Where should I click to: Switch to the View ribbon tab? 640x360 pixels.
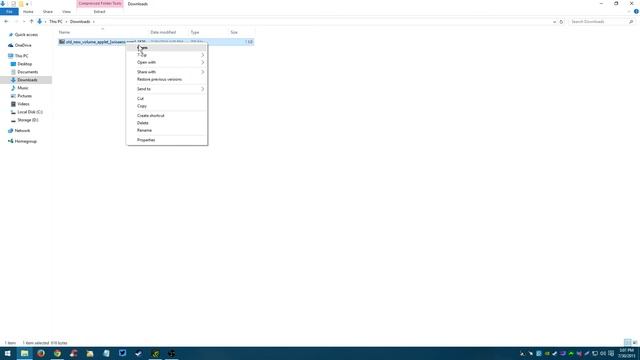(67, 12)
